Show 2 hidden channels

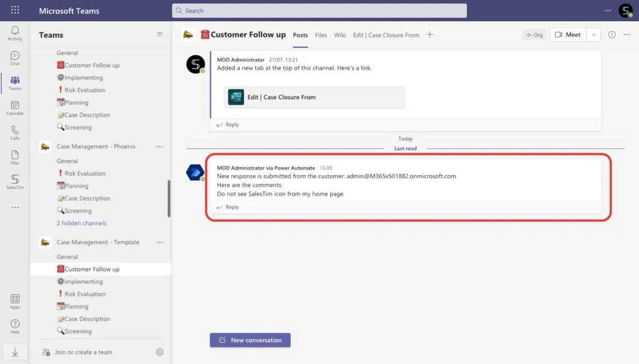(82, 223)
